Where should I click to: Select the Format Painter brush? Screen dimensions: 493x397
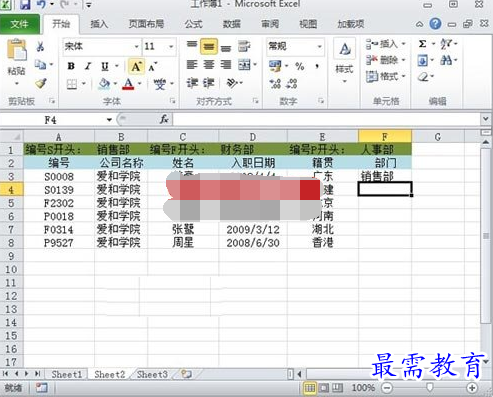(41, 83)
